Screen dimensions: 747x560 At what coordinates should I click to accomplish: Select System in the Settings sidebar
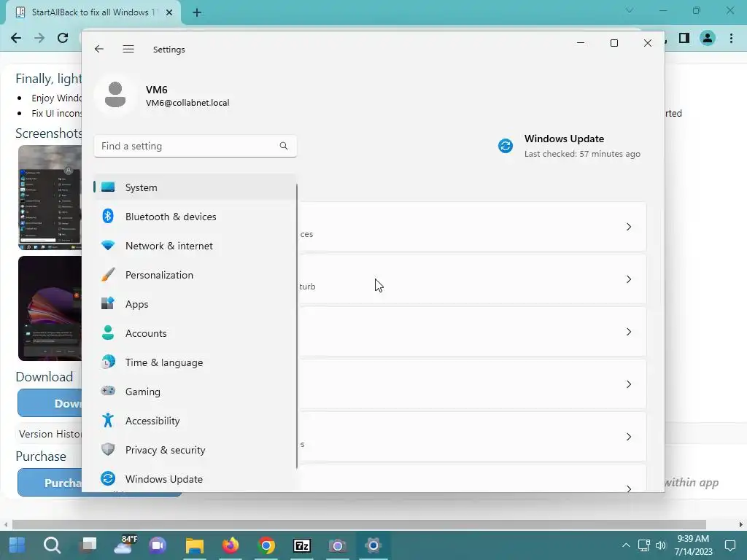195,187
